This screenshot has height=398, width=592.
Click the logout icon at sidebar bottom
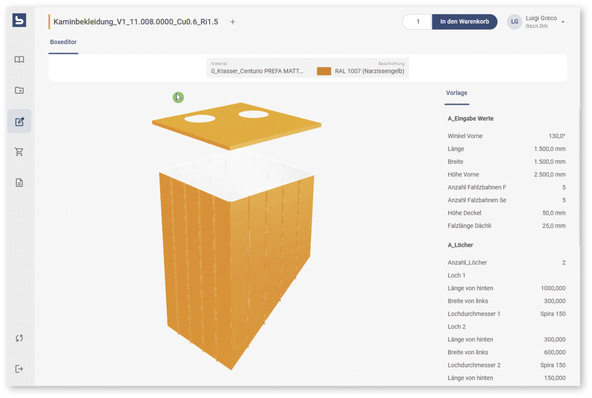click(19, 369)
